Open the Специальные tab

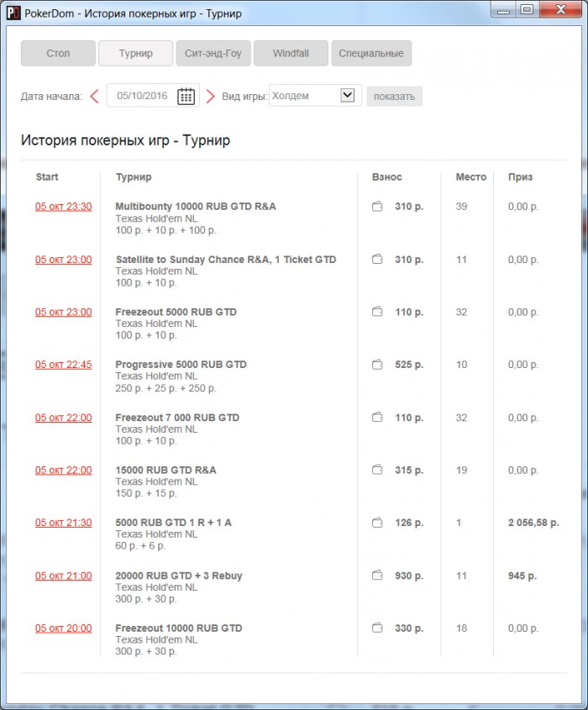pos(371,54)
